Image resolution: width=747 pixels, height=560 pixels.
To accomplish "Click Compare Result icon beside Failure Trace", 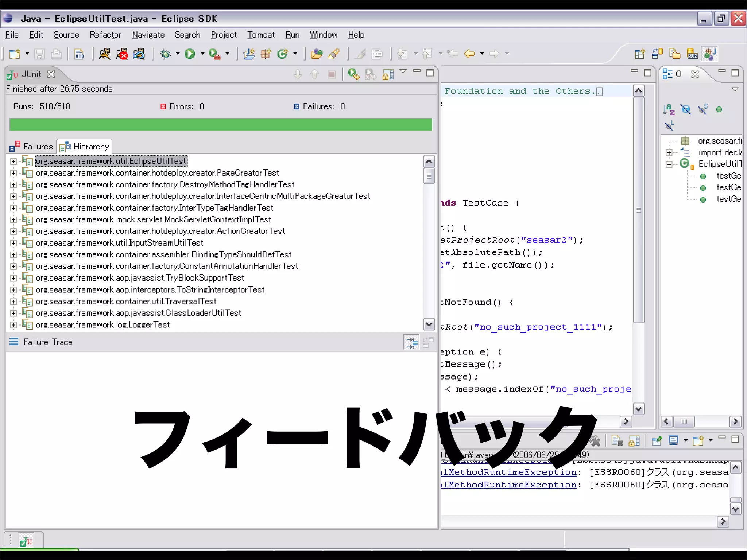I will point(428,342).
